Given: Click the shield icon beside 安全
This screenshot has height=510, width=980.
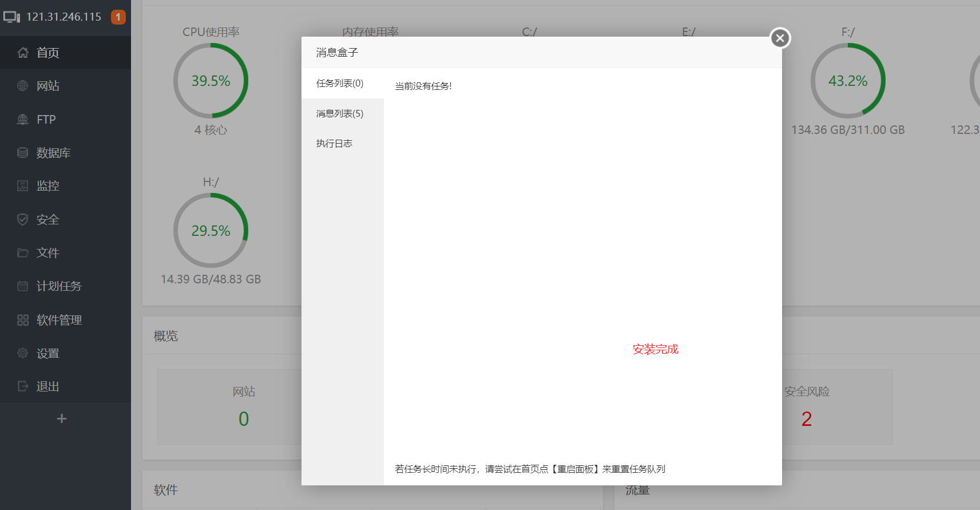Looking at the screenshot, I should [23, 220].
